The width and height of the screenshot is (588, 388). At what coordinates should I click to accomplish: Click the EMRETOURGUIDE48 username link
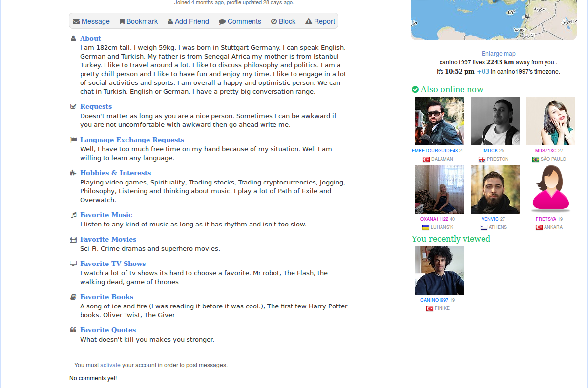point(435,151)
